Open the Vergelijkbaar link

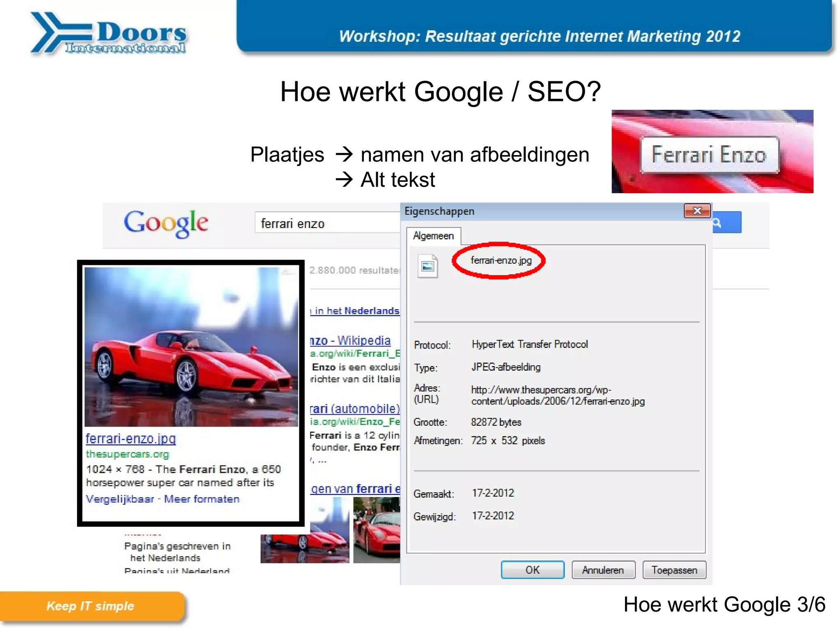coord(120,499)
